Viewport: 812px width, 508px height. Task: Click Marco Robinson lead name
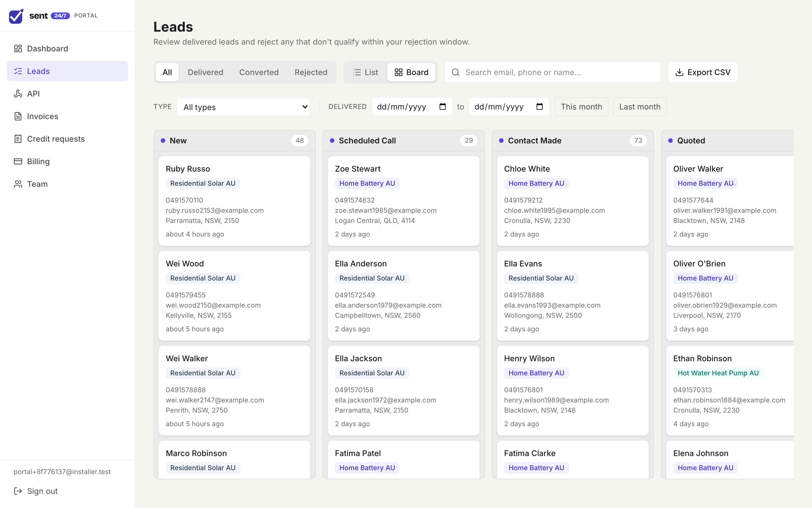point(196,453)
